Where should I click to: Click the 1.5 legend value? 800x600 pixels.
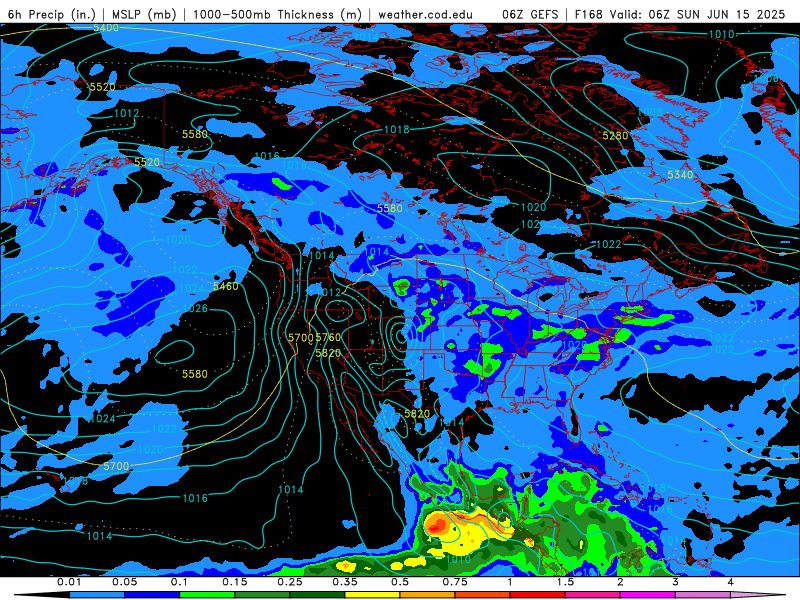(565, 582)
